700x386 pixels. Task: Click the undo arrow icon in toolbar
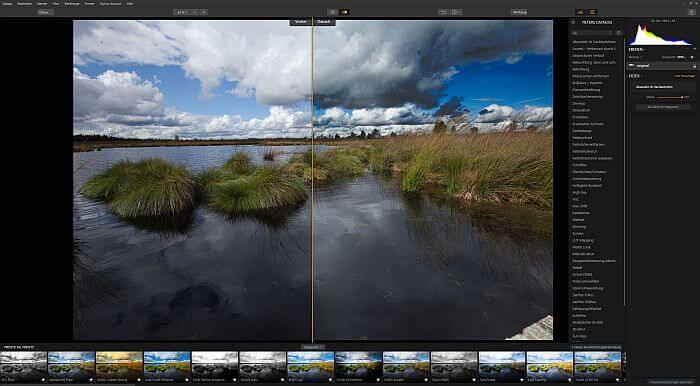click(443, 12)
